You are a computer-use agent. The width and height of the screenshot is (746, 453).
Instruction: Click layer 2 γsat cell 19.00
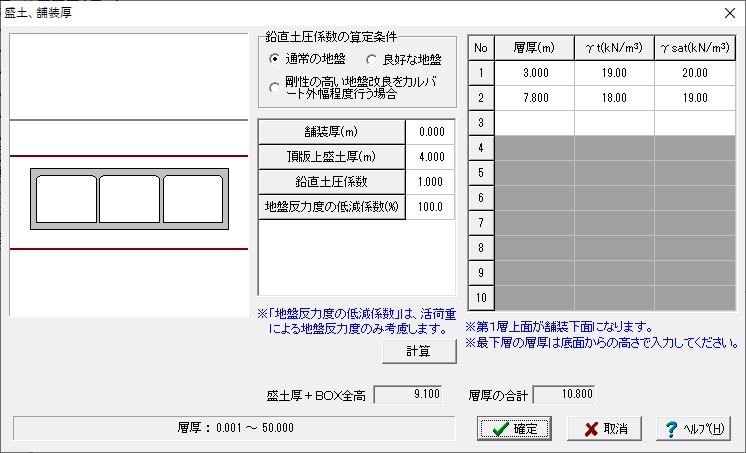pyautogui.click(x=695, y=98)
